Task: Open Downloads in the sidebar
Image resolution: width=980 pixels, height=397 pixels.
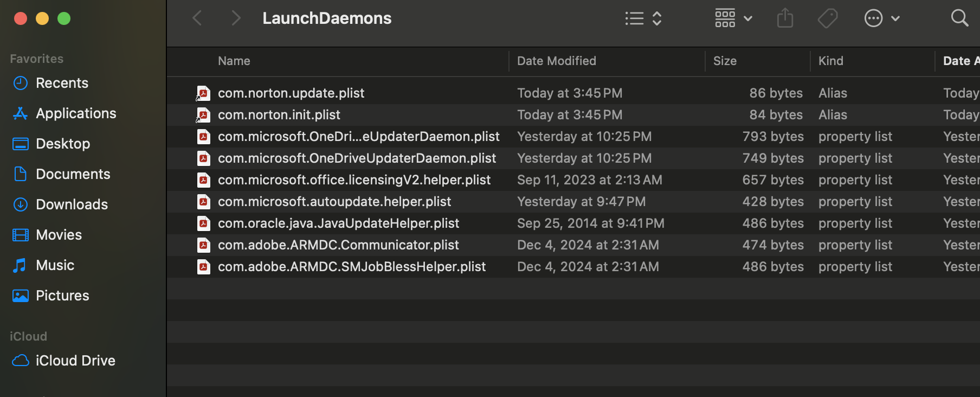Action: point(72,204)
